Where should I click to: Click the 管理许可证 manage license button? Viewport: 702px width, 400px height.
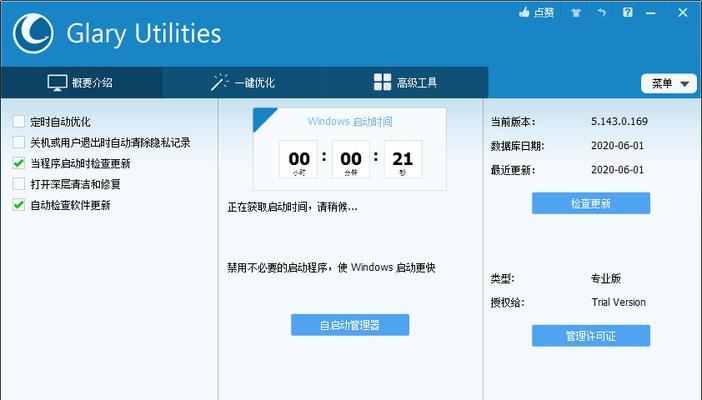591,335
